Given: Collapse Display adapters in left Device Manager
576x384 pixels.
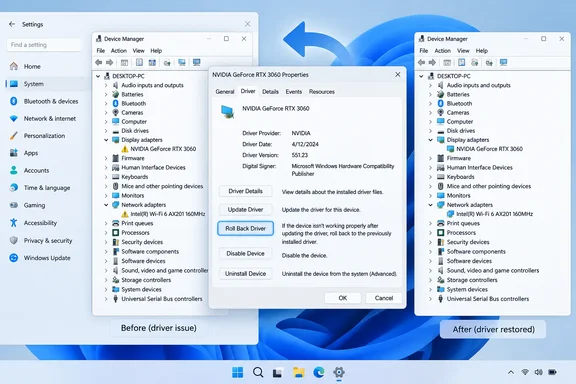Looking at the screenshot, I should tap(106, 140).
